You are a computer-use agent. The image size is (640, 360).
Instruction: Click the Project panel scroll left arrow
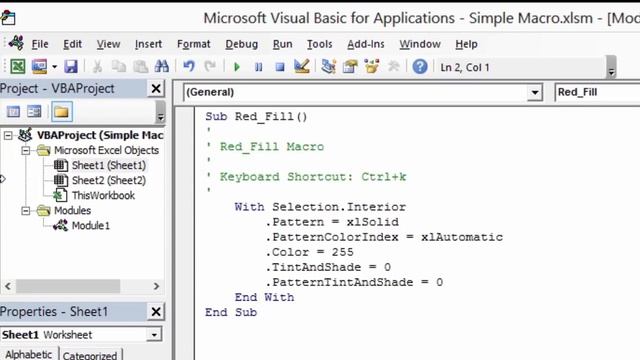[8, 286]
